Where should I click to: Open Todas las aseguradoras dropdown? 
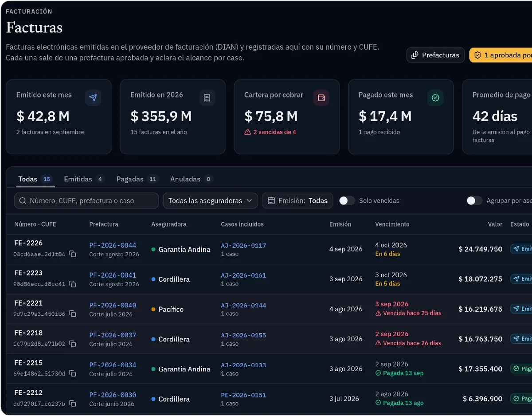(x=210, y=201)
